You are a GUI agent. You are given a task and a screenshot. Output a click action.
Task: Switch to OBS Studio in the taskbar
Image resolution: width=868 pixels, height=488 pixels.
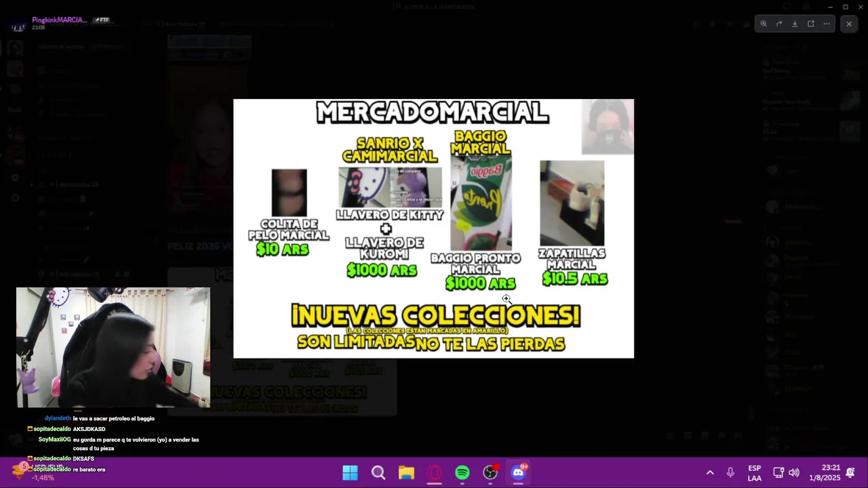click(x=490, y=472)
